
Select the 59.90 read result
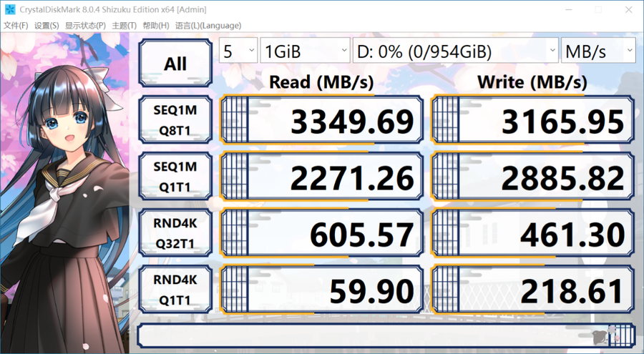[x=321, y=290]
